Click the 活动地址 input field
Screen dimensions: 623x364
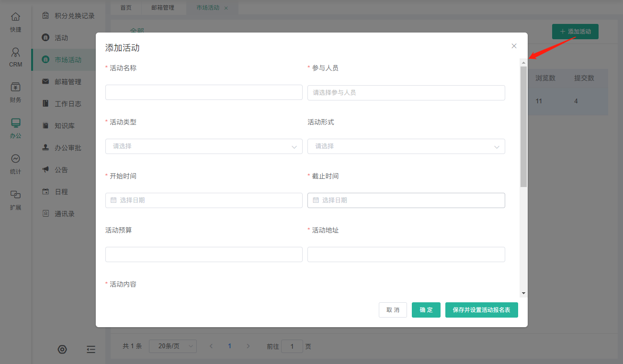(406, 254)
